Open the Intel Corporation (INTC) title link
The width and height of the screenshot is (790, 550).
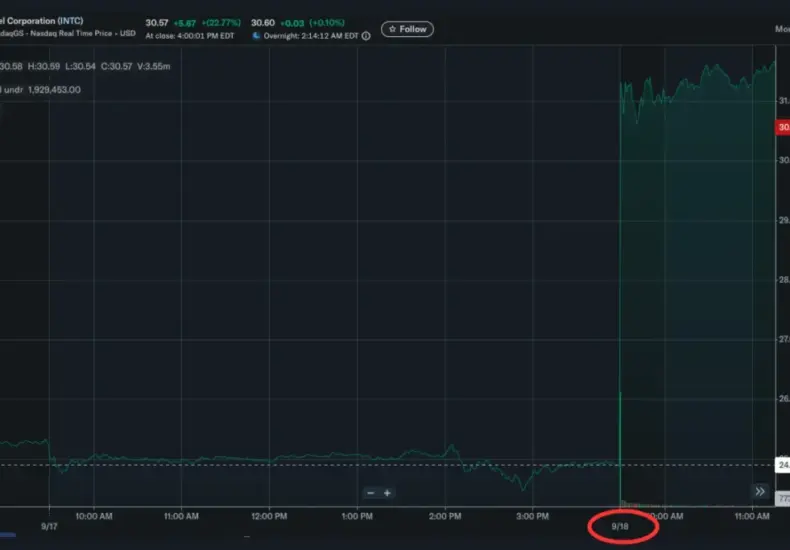(x=42, y=21)
